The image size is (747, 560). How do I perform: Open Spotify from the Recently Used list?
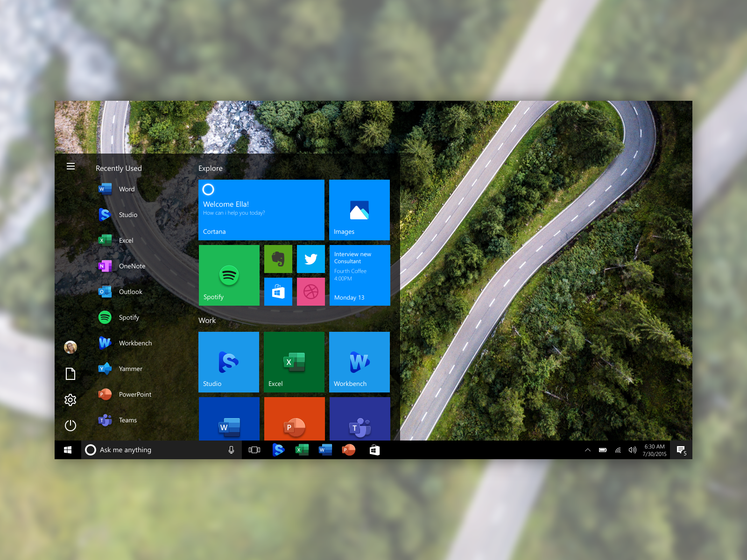pyautogui.click(x=129, y=317)
